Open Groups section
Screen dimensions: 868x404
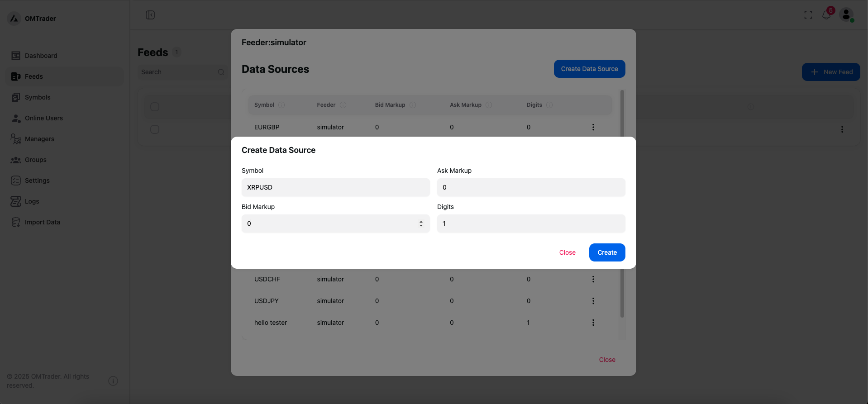click(x=64, y=160)
